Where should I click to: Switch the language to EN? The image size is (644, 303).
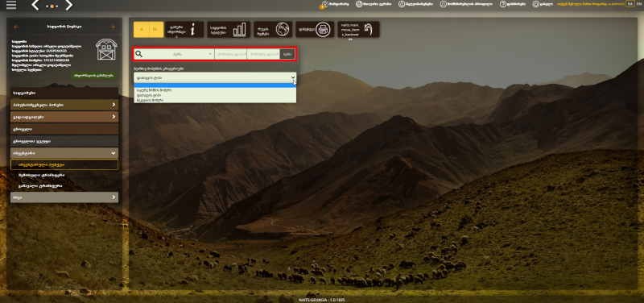[638, 4]
